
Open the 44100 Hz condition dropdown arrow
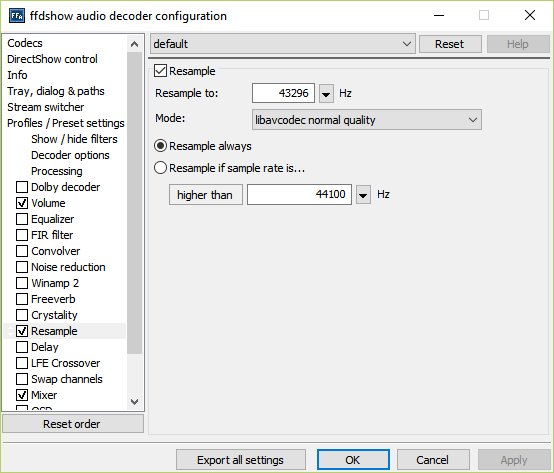pyautogui.click(x=363, y=194)
